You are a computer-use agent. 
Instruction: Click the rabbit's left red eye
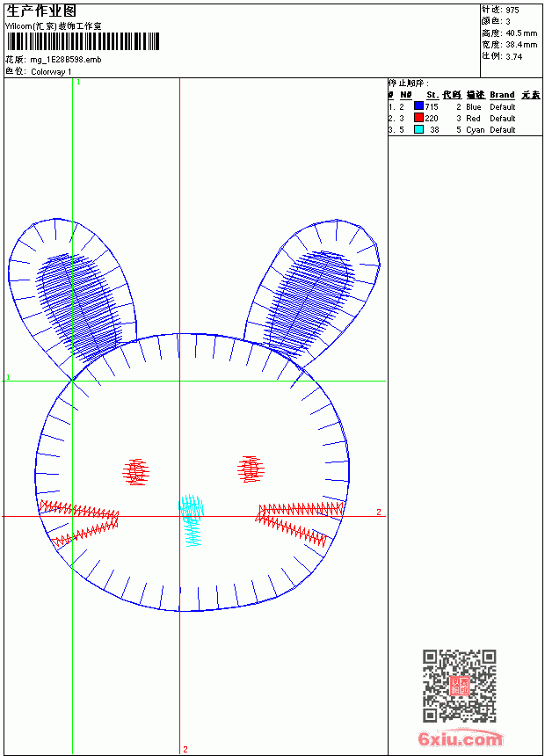click(136, 471)
